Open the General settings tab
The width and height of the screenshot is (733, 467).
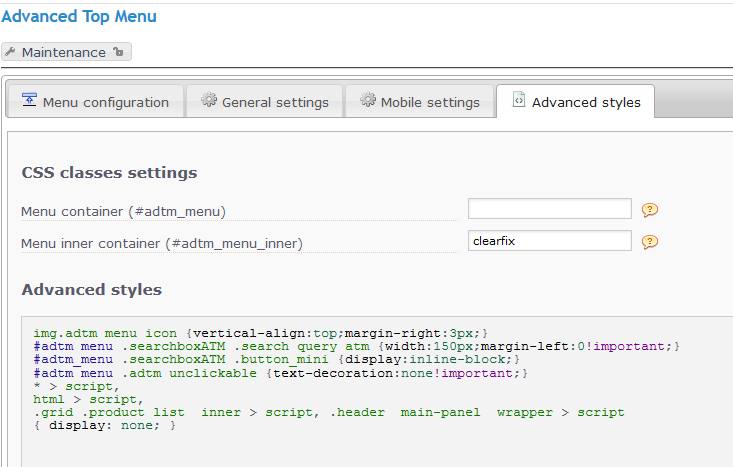click(275, 102)
